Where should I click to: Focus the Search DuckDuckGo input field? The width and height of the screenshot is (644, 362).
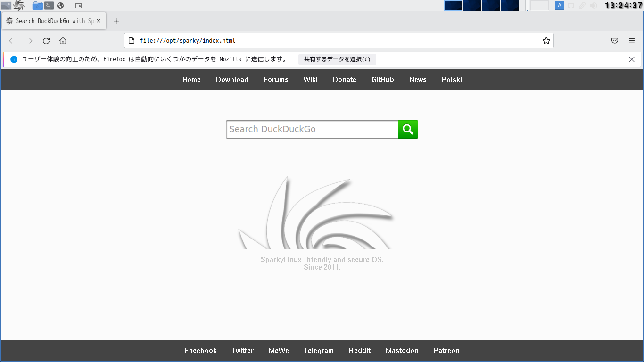[x=312, y=130]
